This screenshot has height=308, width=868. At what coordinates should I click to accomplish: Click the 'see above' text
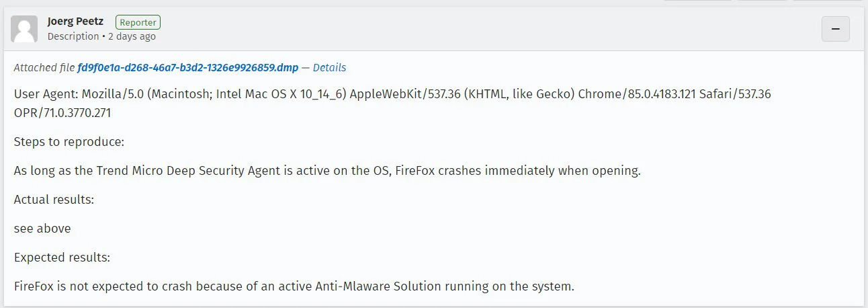pyautogui.click(x=42, y=229)
